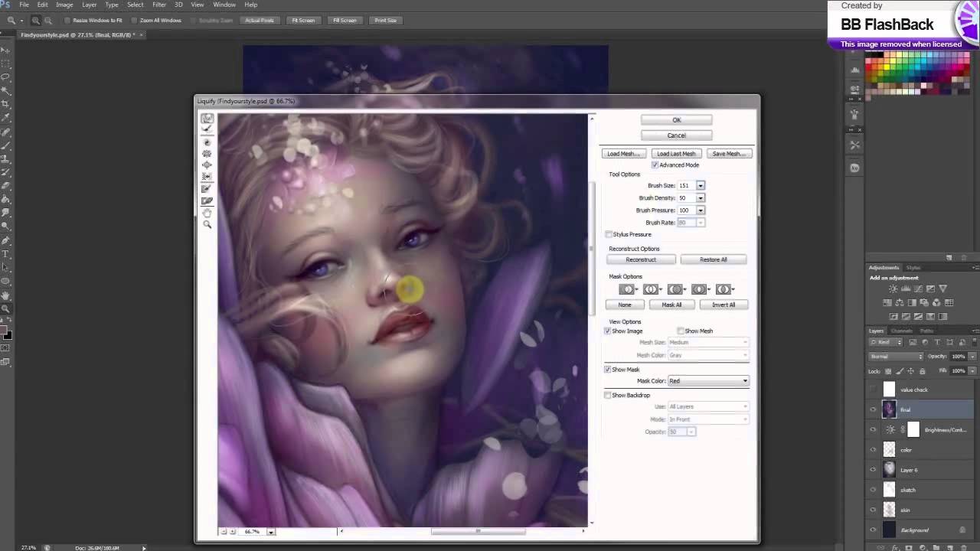Select the Rectangular Marquee tool in Photoshop toolbar
This screenshot has height=551, width=980.
(x=5, y=64)
